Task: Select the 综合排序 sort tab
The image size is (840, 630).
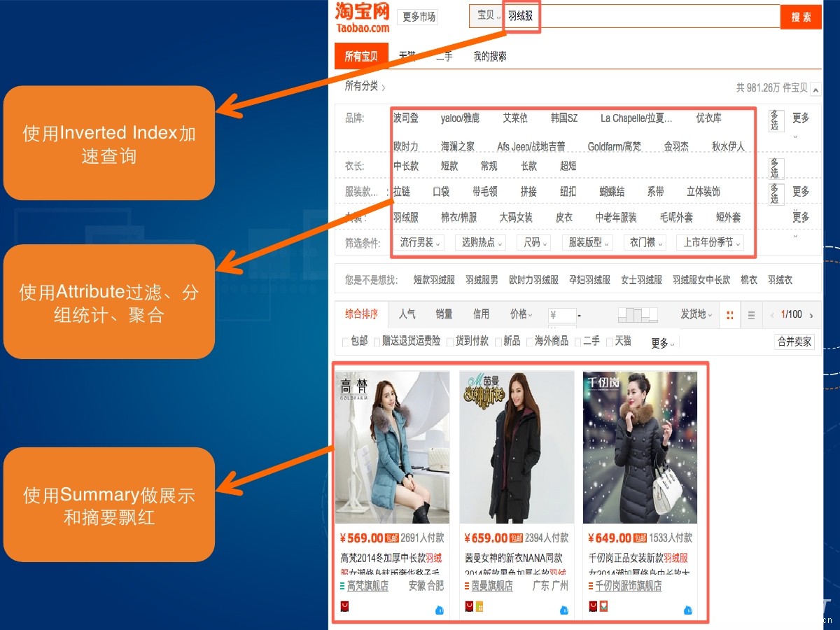Action: (361, 314)
